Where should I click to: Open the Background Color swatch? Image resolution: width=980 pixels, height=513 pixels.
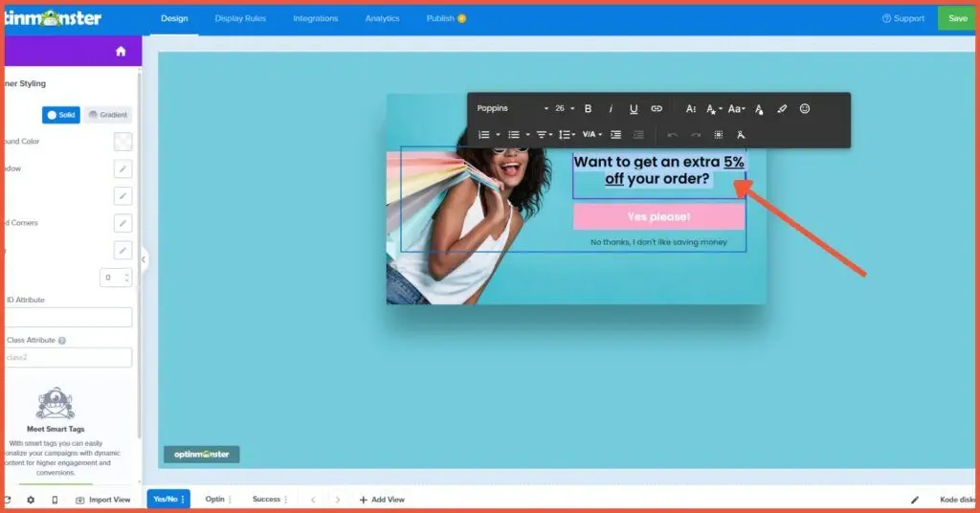[122, 142]
